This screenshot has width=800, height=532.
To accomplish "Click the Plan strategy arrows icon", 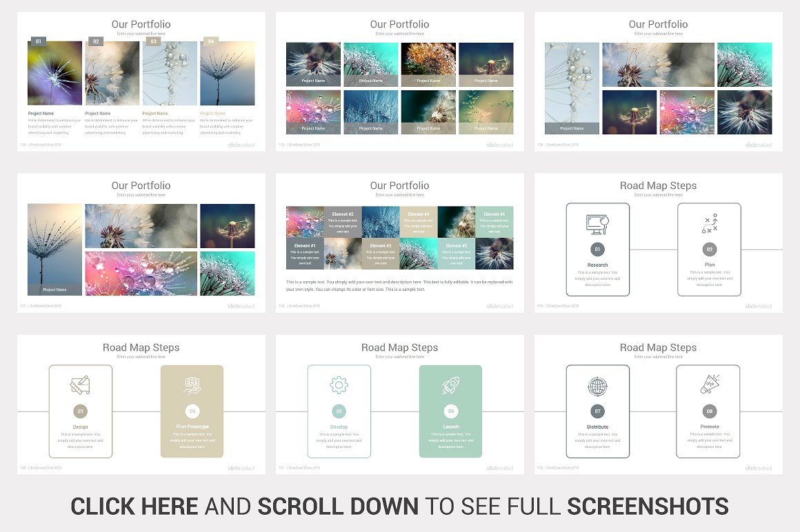I will pos(709,224).
